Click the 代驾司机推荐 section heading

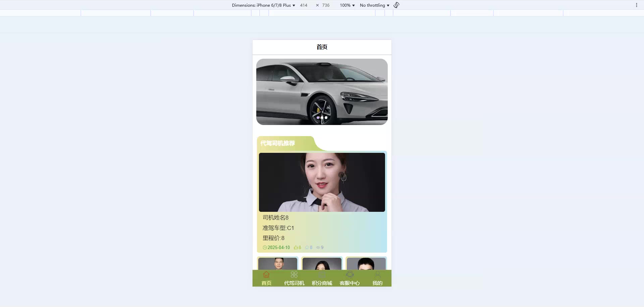278,143
